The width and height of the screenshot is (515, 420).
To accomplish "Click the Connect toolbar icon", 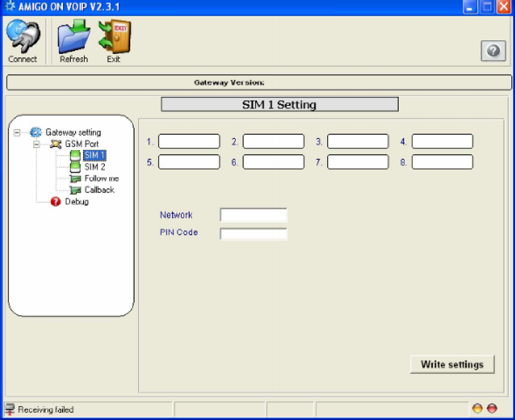I will pos(23,37).
